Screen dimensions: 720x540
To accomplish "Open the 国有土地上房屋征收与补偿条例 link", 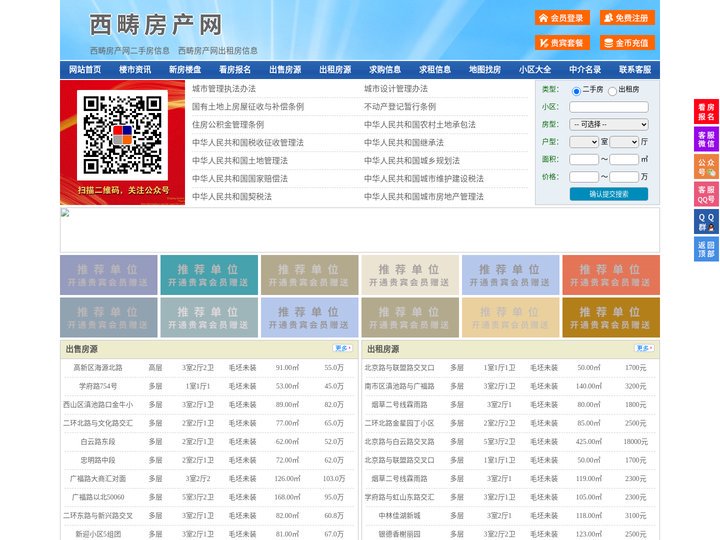I will coord(248,107).
